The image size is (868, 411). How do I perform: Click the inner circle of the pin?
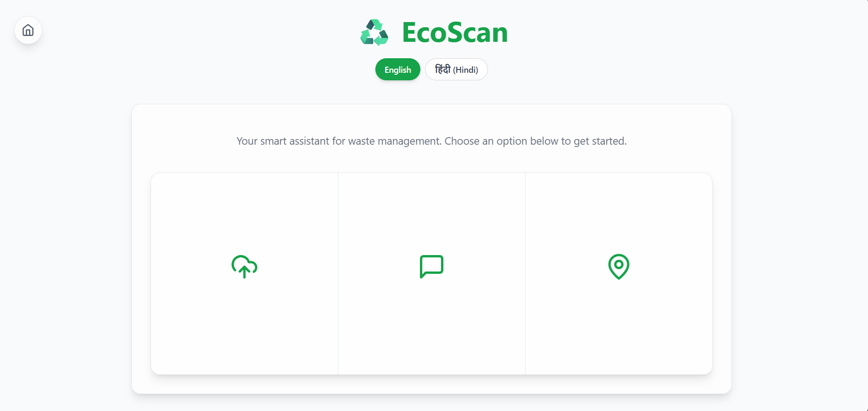(619, 264)
